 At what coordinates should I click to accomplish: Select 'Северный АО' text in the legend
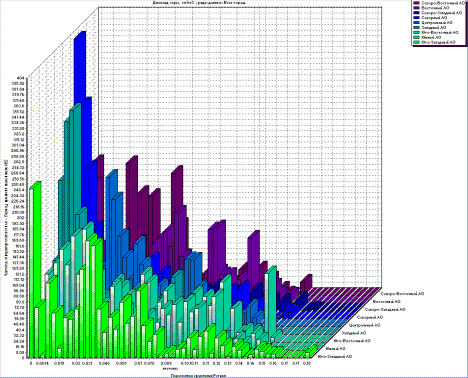click(x=434, y=18)
